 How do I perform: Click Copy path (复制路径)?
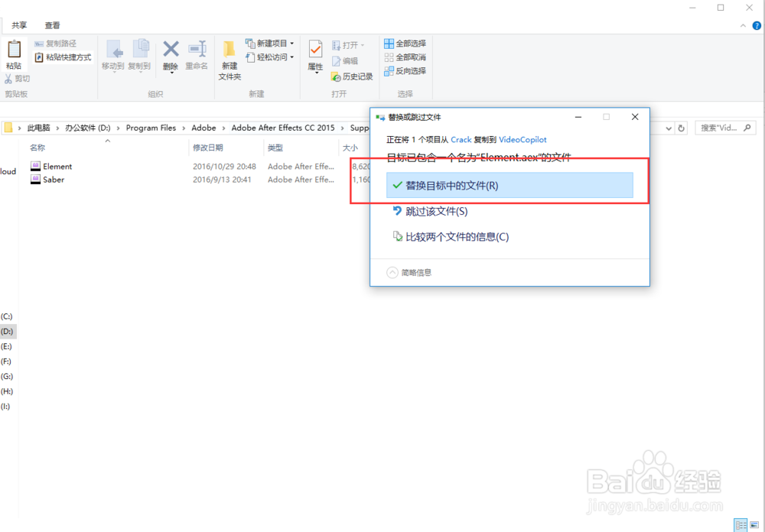pyautogui.click(x=55, y=44)
